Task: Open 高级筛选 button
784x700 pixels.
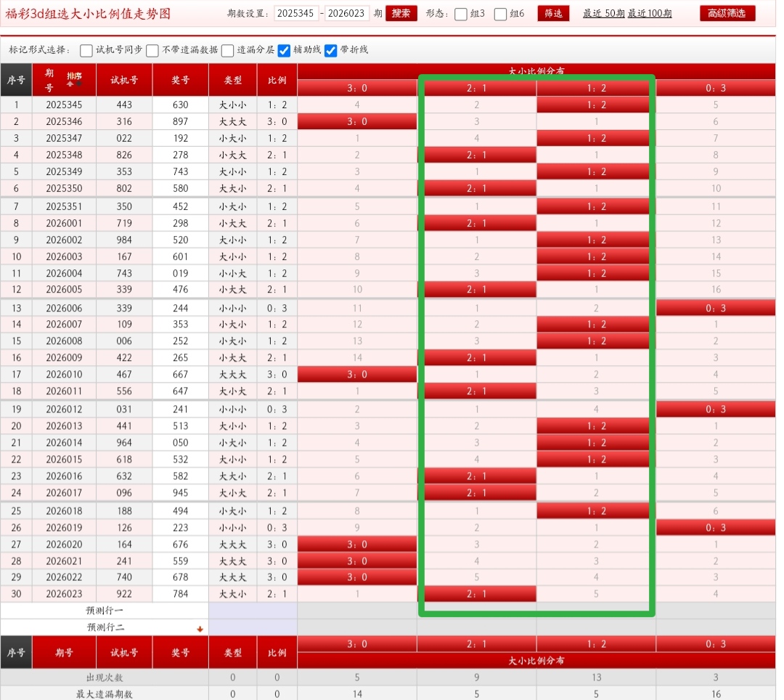Action: 727,14
